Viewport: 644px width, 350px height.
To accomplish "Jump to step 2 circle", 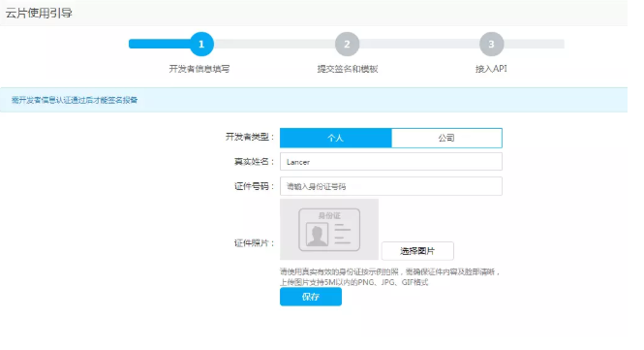I will click(x=347, y=44).
